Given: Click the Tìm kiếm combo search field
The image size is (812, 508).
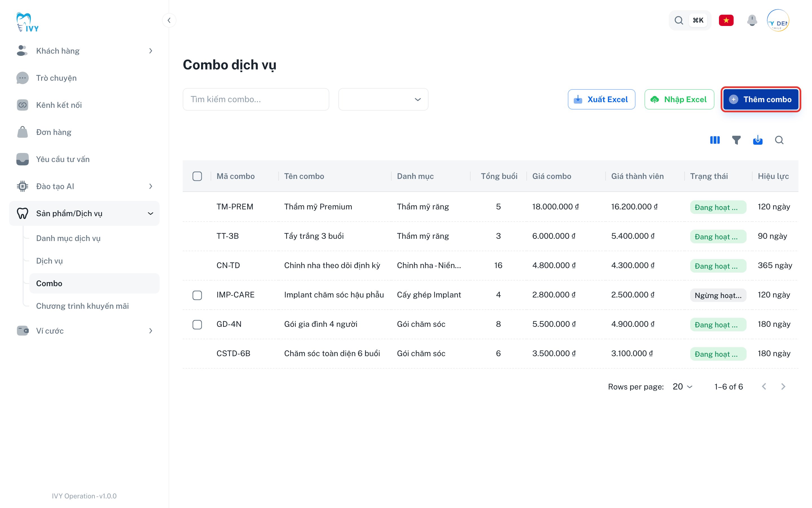Looking at the screenshot, I should tap(256, 99).
